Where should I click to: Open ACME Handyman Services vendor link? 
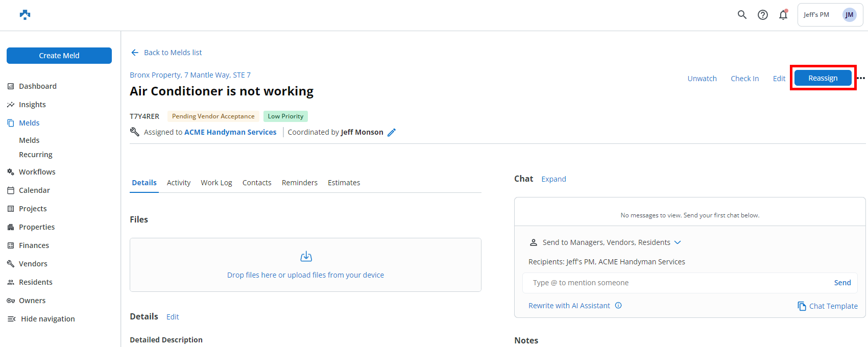pyautogui.click(x=230, y=132)
